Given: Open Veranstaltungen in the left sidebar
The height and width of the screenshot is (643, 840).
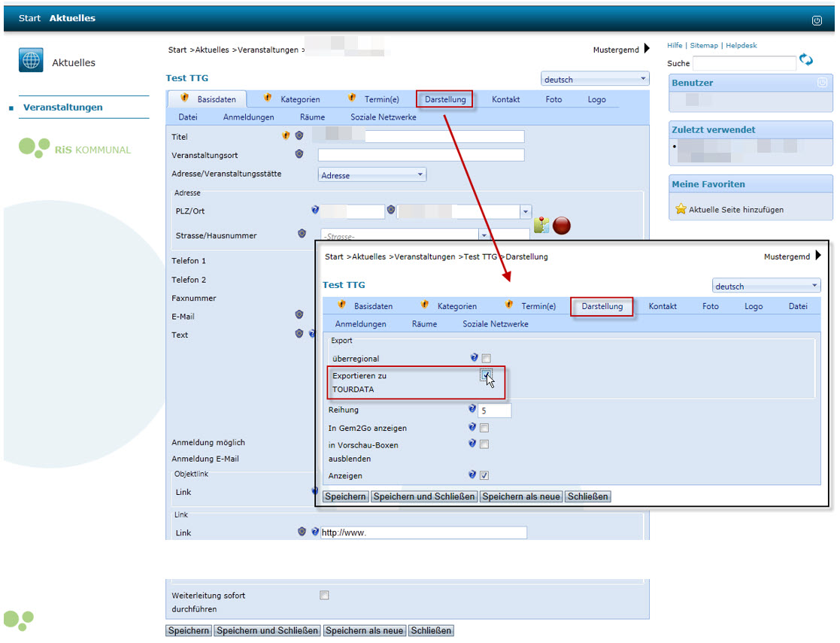Looking at the screenshot, I should [x=62, y=107].
